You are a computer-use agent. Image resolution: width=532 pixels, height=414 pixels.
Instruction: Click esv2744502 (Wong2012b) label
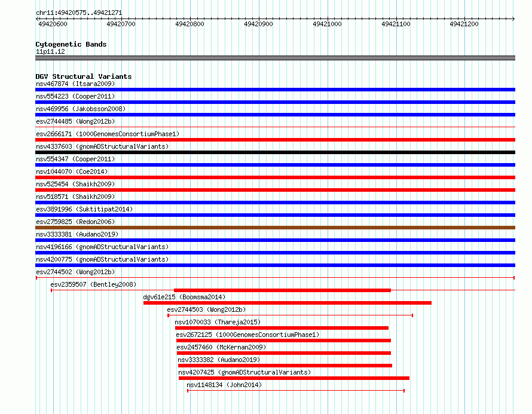tap(75, 272)
